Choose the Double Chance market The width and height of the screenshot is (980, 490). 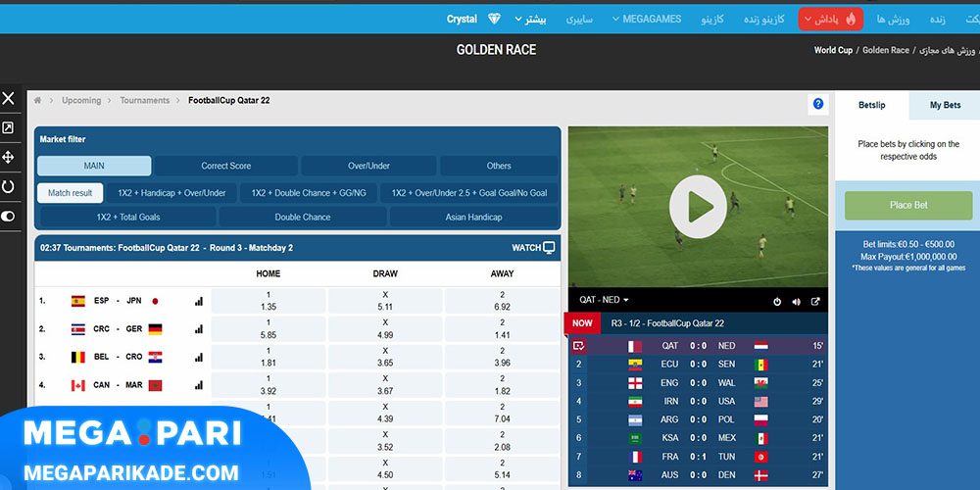tap(303, 217)
